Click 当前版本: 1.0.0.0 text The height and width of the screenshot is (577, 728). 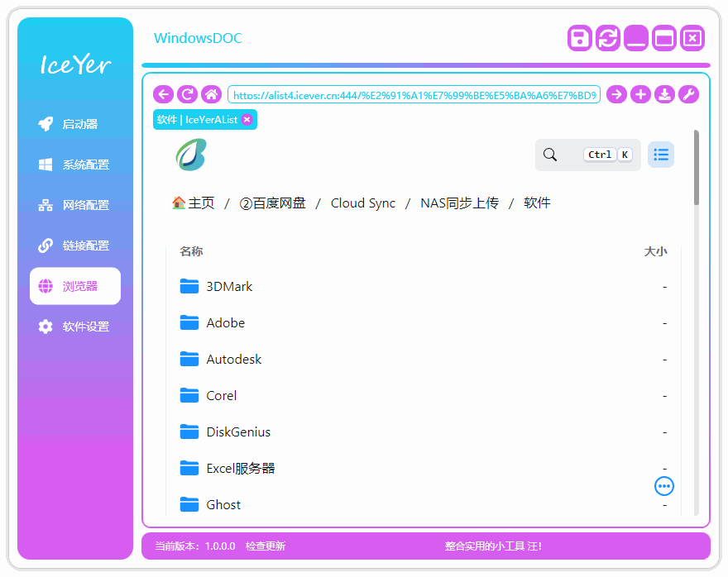point(195,546)
